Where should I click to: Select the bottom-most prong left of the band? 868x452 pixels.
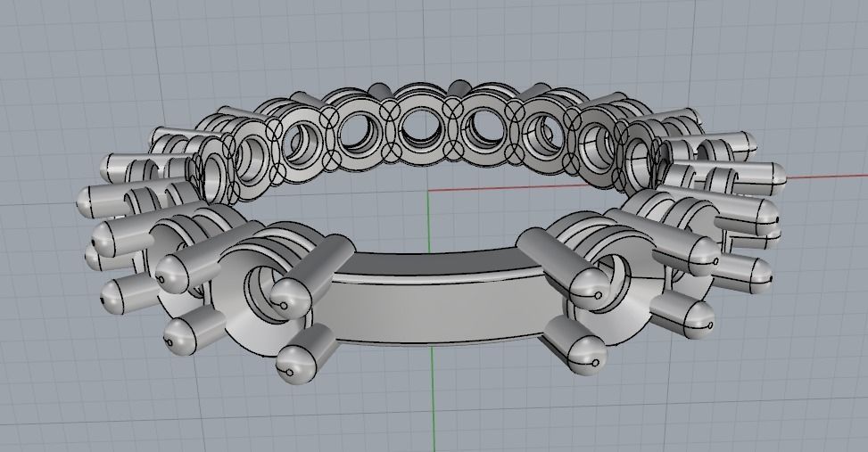[306, 354]
